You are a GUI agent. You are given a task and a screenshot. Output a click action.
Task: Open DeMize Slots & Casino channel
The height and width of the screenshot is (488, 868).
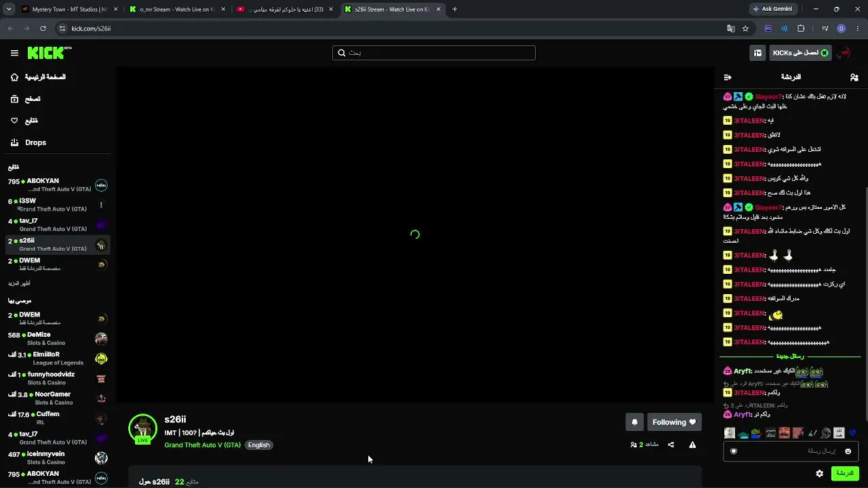click(x=58, y=338)
